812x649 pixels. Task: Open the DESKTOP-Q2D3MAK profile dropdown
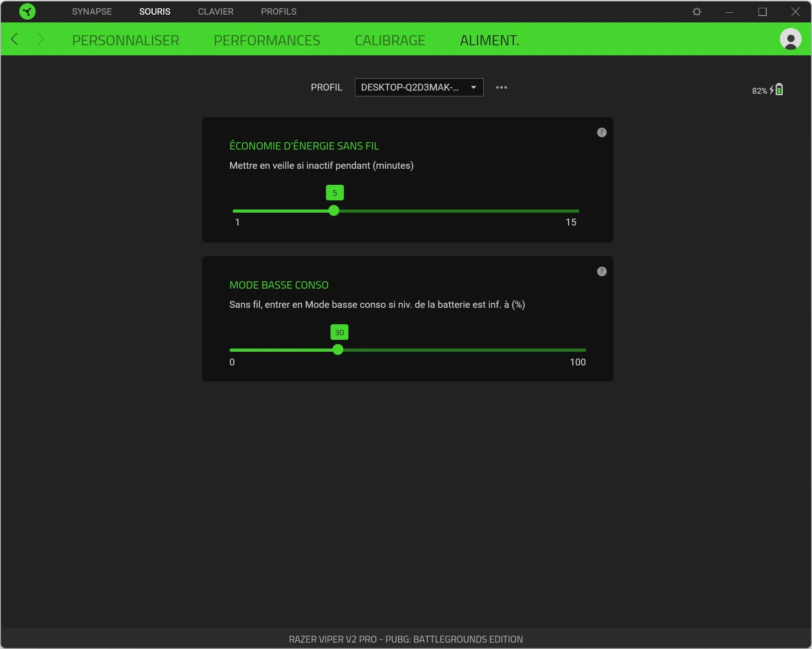pos(419,87)
